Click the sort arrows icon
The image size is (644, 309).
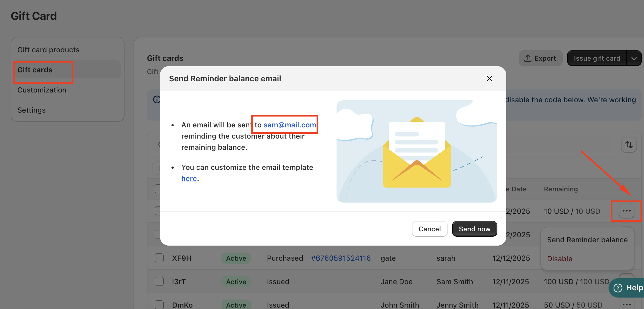pos(629,145)
